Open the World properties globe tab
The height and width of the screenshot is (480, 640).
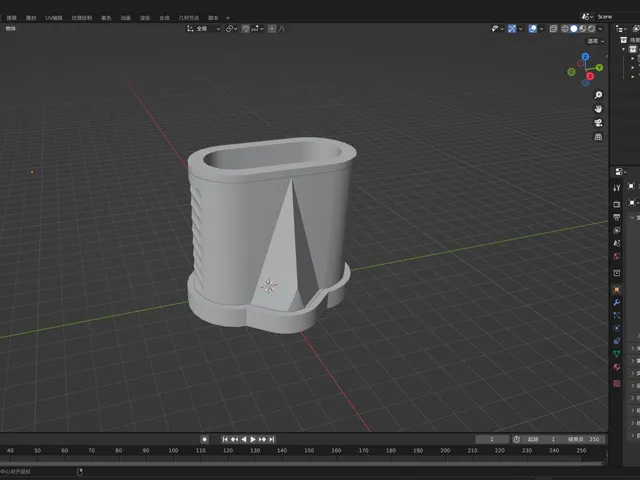coord(616,256)
